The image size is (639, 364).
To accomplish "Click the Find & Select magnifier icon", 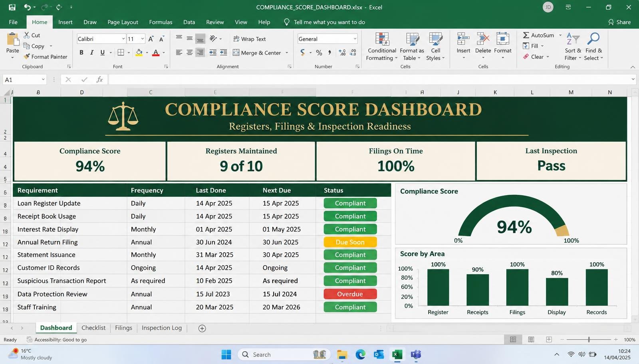I will click(x=593, y=39).
